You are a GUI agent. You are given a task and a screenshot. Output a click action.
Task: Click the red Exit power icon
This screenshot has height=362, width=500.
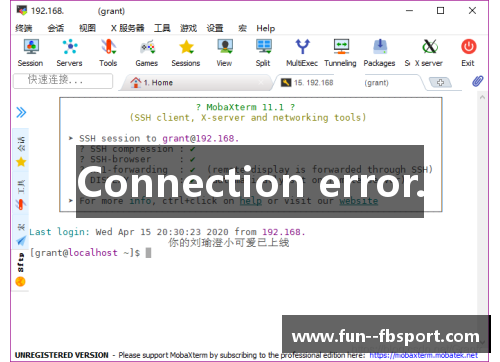tap(468, 47)
